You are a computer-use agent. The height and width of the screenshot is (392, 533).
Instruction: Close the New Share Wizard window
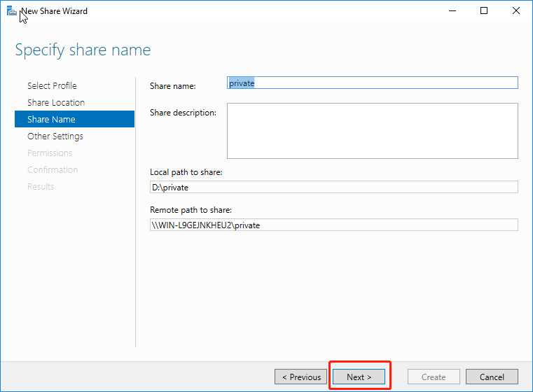coord(515,11)
